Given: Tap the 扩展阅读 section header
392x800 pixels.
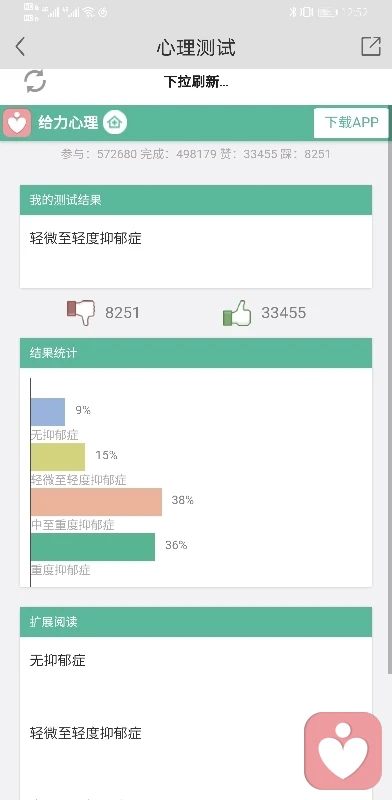Looking at the screenshot, I should point(196,622).
